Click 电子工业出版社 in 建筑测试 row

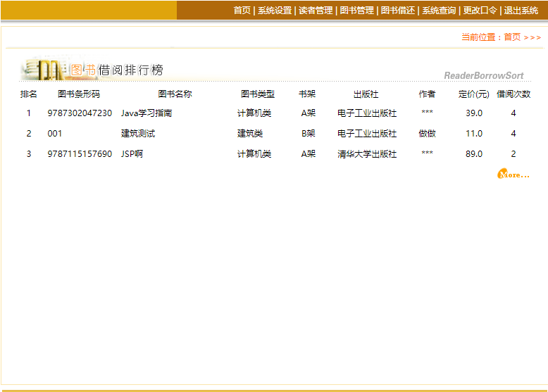(x=367, y=133)
